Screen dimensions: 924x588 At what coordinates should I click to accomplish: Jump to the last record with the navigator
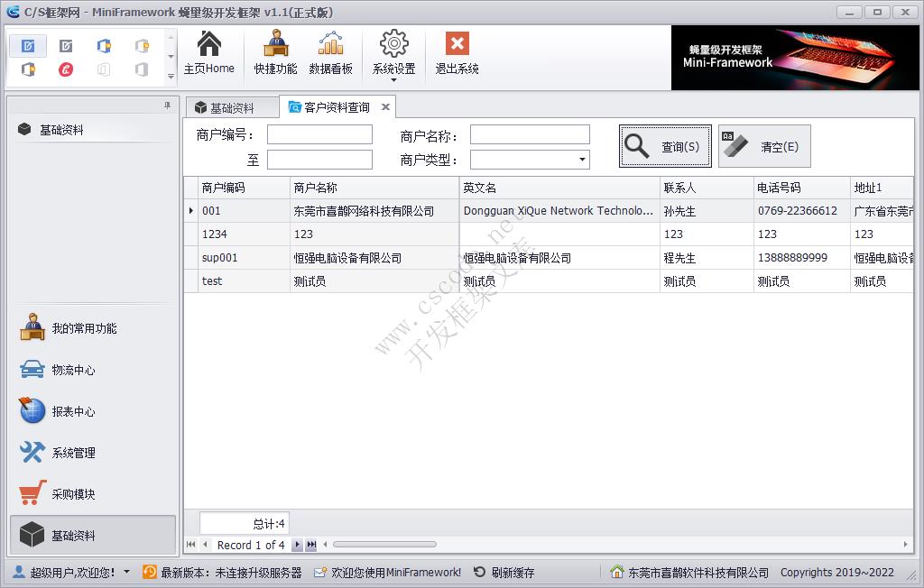point(310,545)
